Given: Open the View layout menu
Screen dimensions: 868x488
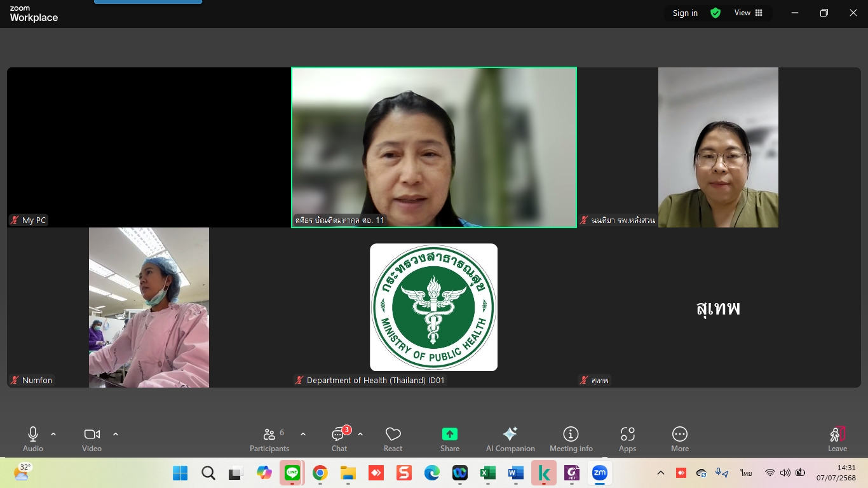Looking at the screenshot, I should (749, 13).
